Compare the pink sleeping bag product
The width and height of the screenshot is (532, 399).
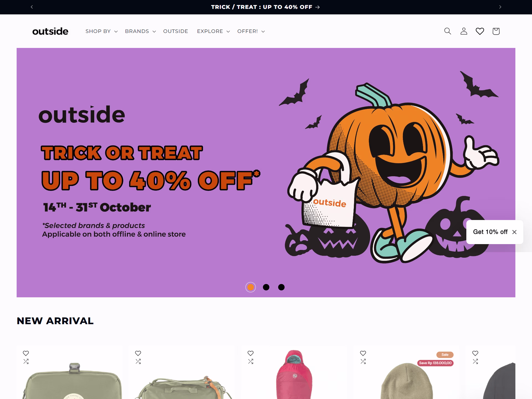click(251, 362)
